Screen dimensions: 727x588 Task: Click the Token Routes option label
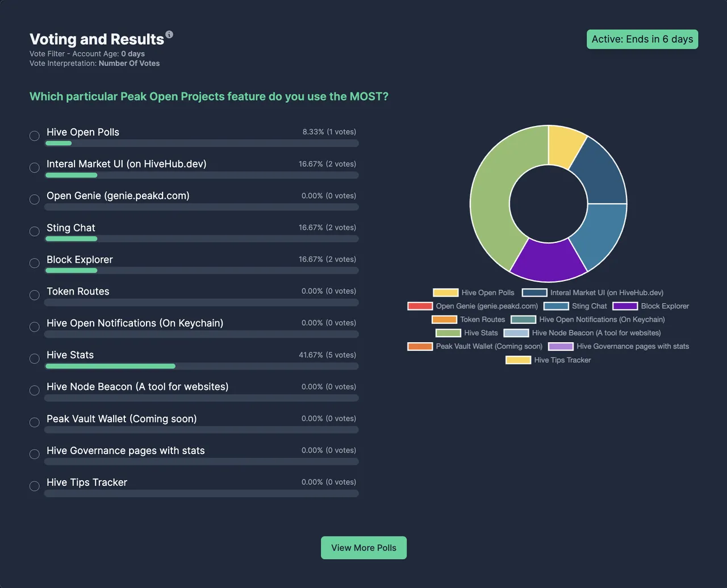78,291
